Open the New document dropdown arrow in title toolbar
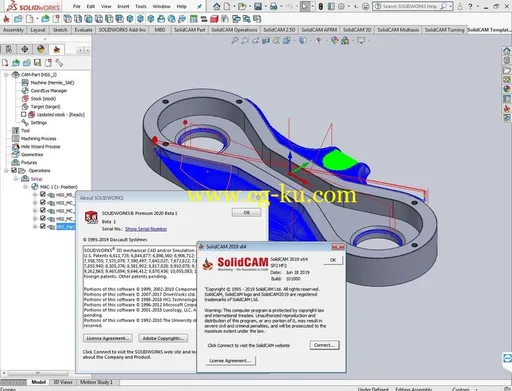The image size is (512, 391). click(234, 6)
